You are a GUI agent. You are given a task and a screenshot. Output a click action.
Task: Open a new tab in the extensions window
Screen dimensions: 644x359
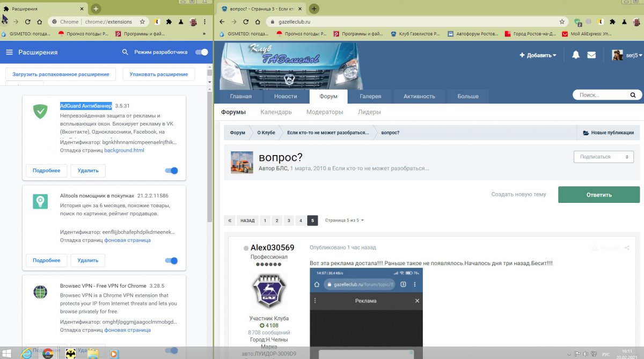(x=96, y=9)
